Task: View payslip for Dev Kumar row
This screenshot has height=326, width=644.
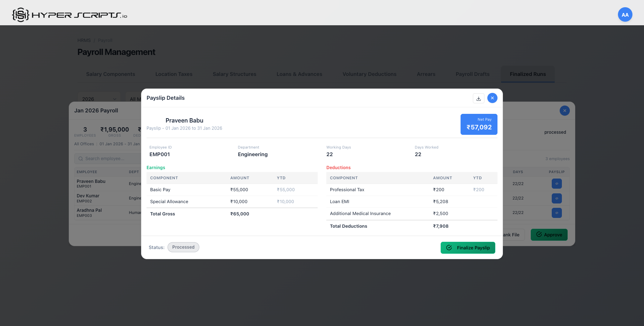Action: 556,198
